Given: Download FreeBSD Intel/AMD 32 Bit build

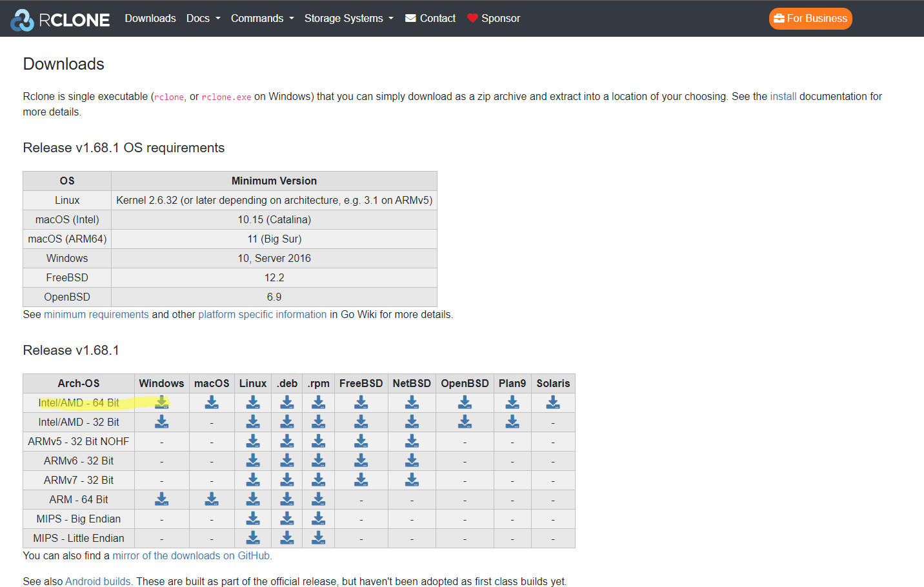Looking at the screenshot, I should [361, 422].
